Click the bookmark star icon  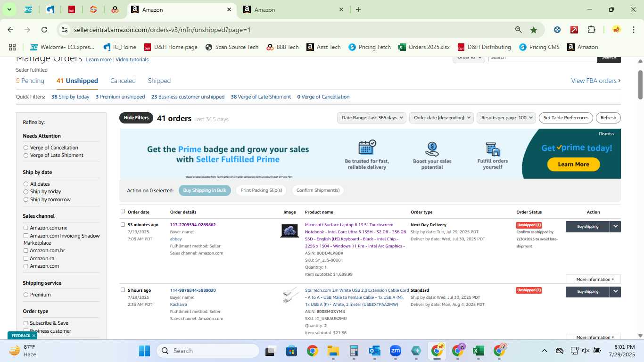(x=534, y=30)
